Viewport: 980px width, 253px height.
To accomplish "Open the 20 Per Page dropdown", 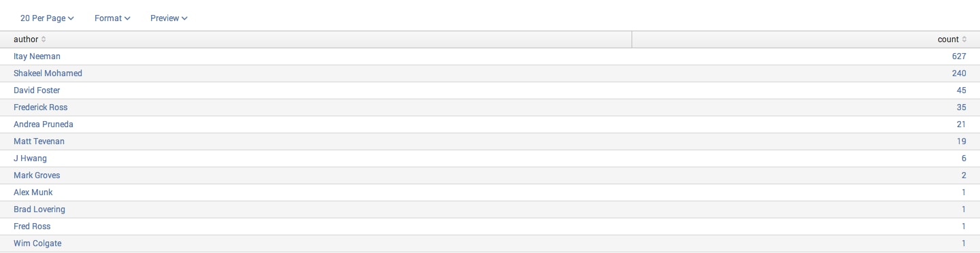I will (47, 18).
